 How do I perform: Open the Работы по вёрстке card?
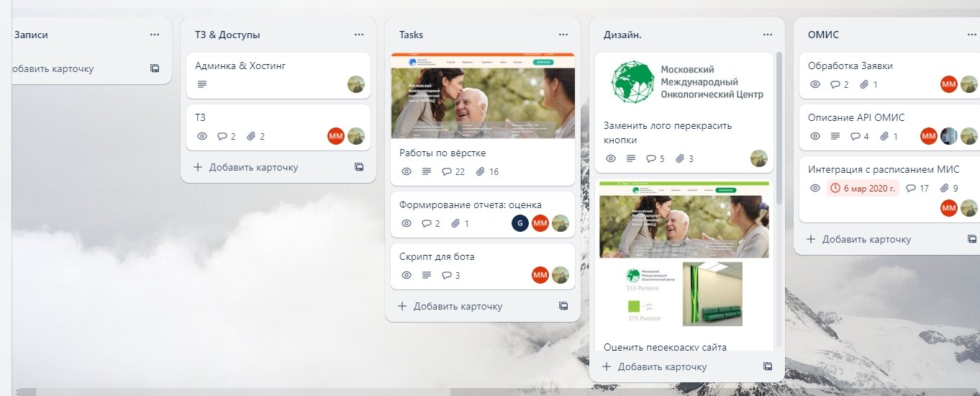click(x=483, y=120)
